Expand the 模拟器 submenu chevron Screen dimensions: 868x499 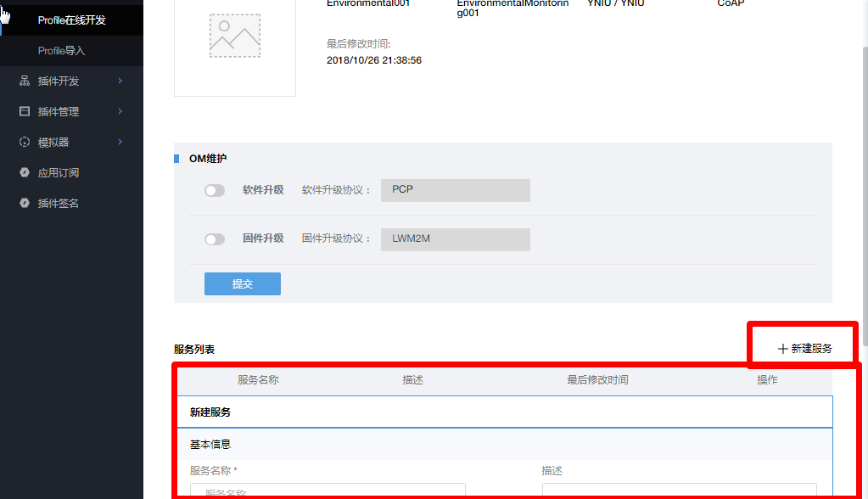120,142
